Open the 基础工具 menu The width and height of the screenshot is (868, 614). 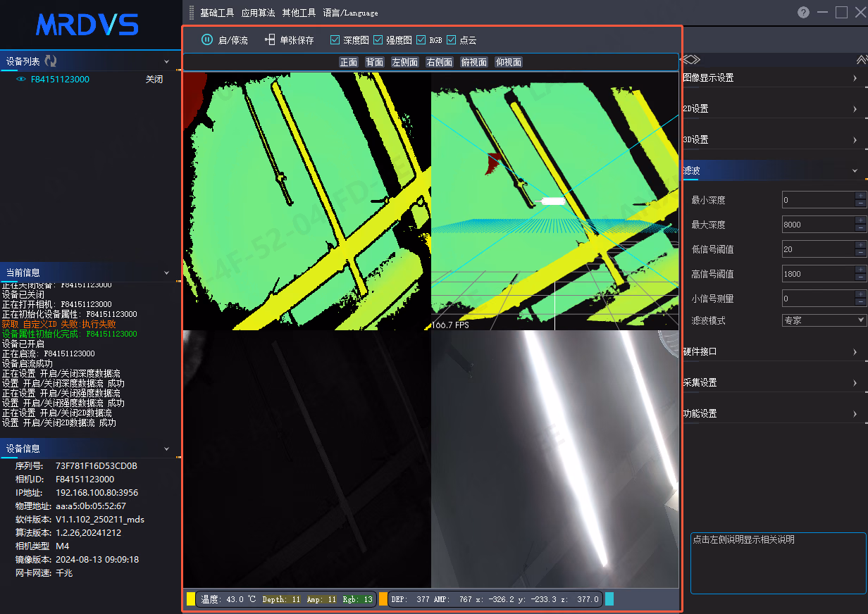click(217, 13)
